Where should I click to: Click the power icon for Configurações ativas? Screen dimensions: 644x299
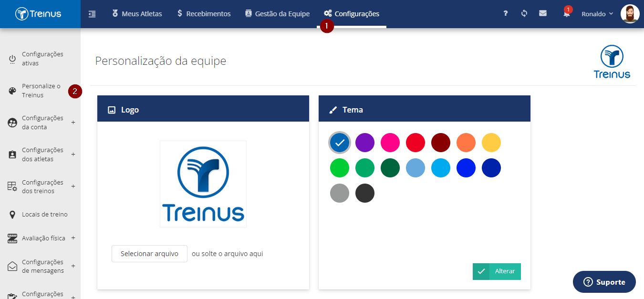(12, 59)
